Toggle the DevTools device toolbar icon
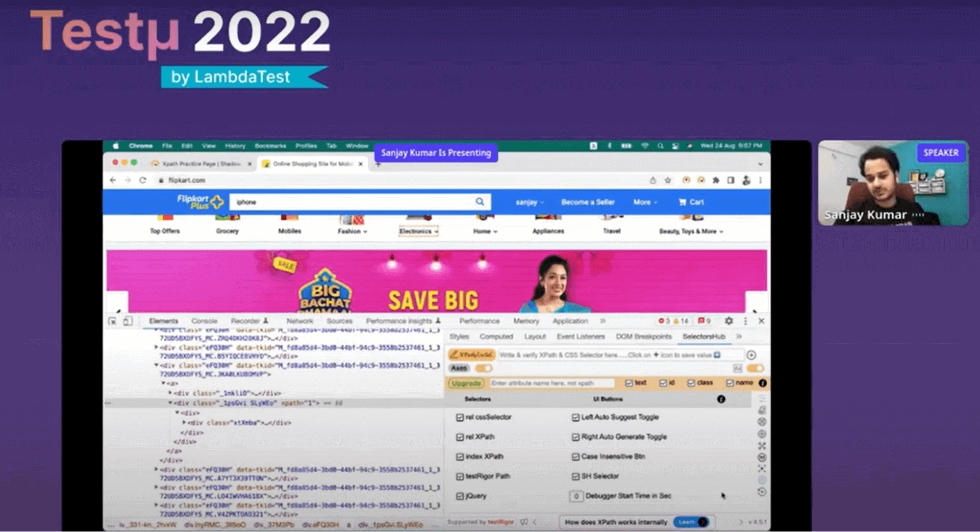This screenshot has height=532, width=980. [x=127, y=321]
